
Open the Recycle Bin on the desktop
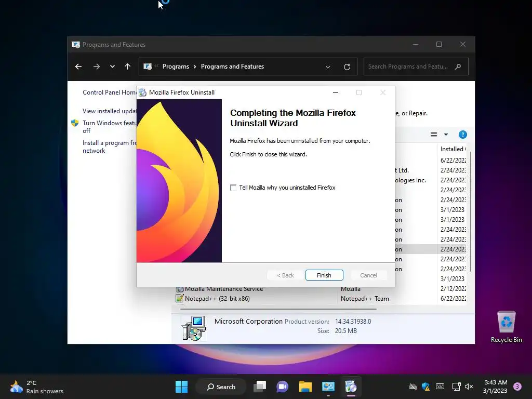(506, 327)
